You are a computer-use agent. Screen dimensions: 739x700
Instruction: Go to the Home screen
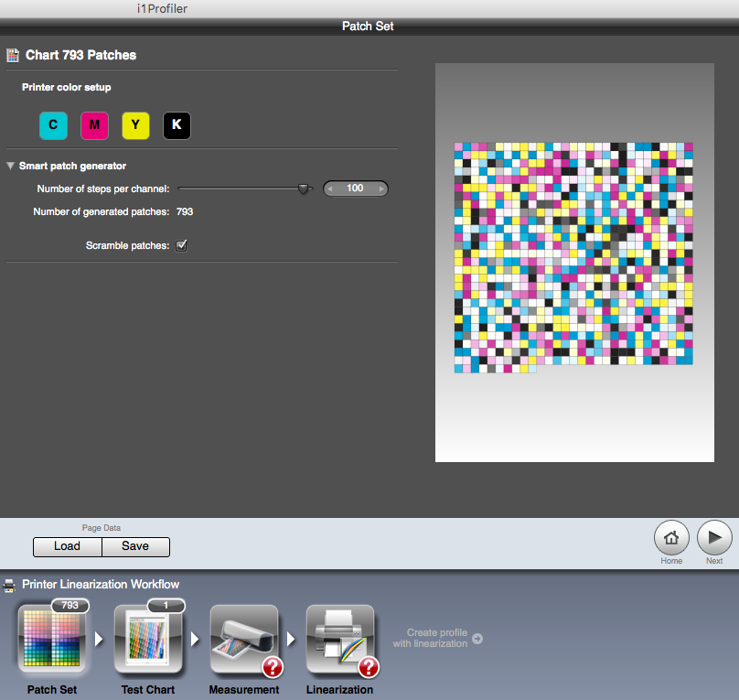click(x=671, y=538)
